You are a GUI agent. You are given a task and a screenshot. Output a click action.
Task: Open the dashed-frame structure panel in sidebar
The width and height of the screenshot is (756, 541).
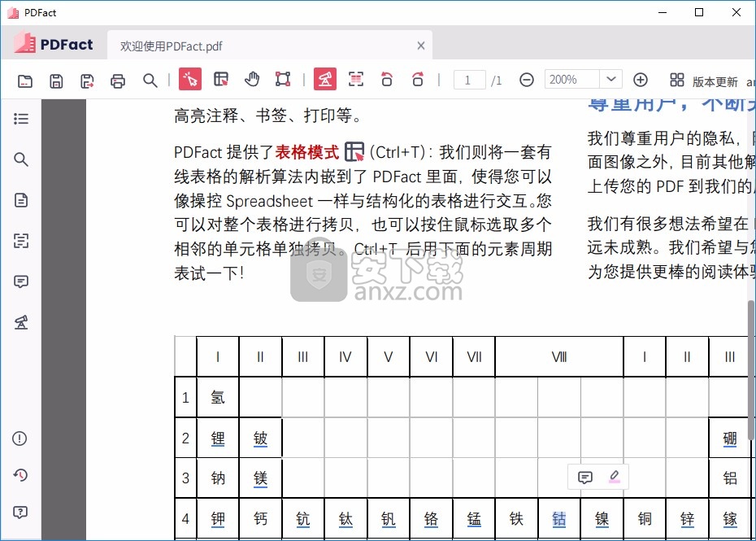click(x=21, y=240)
